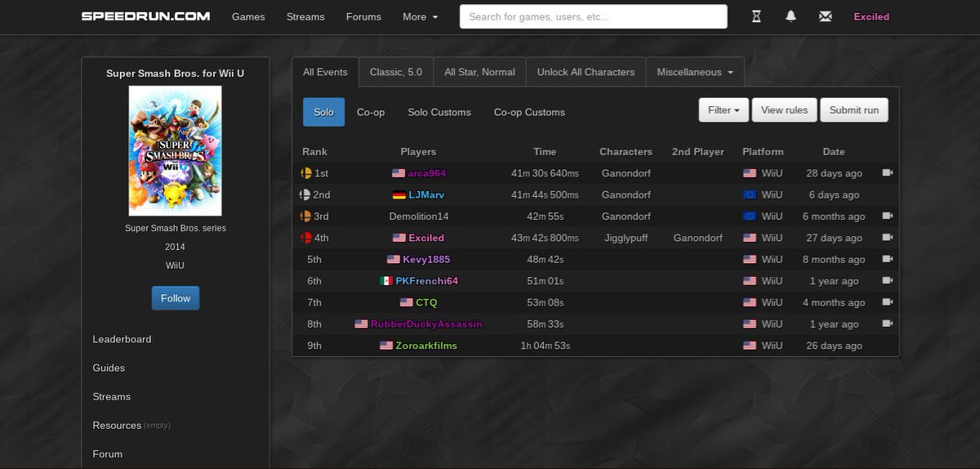Viewport: 980px width, 469px height.
Task: Click the View rules button
Action: (x=784, y=110)
